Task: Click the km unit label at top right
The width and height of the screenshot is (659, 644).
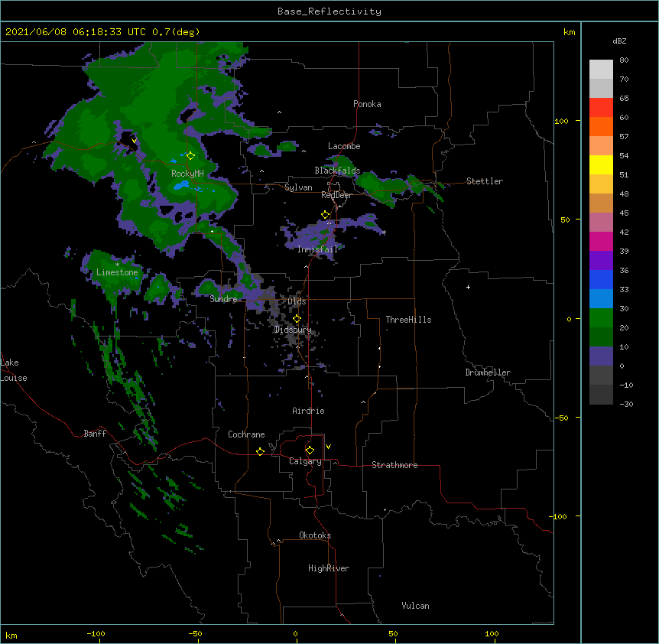Action: (569, 32)
